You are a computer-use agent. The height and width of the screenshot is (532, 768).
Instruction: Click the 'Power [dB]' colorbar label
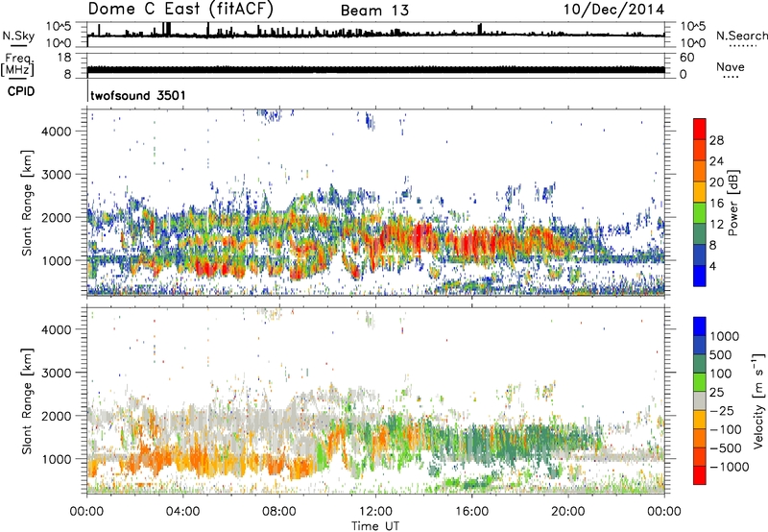733,203
